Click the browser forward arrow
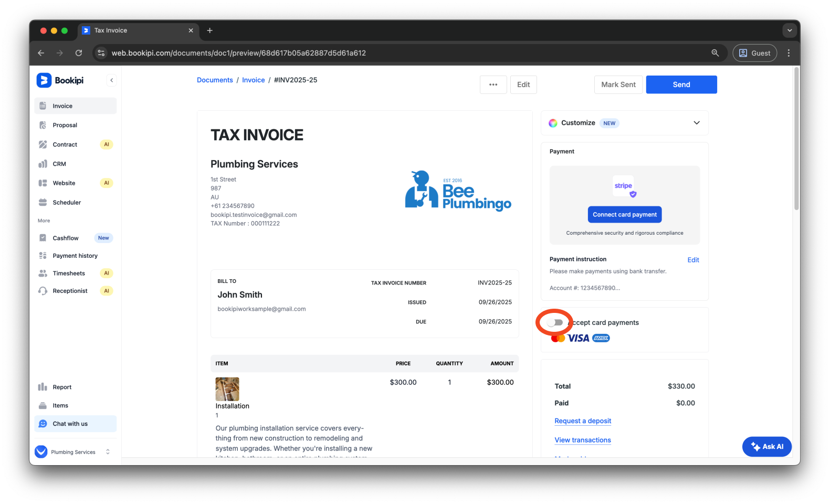830x504 pixels. (x=60, y=53)
